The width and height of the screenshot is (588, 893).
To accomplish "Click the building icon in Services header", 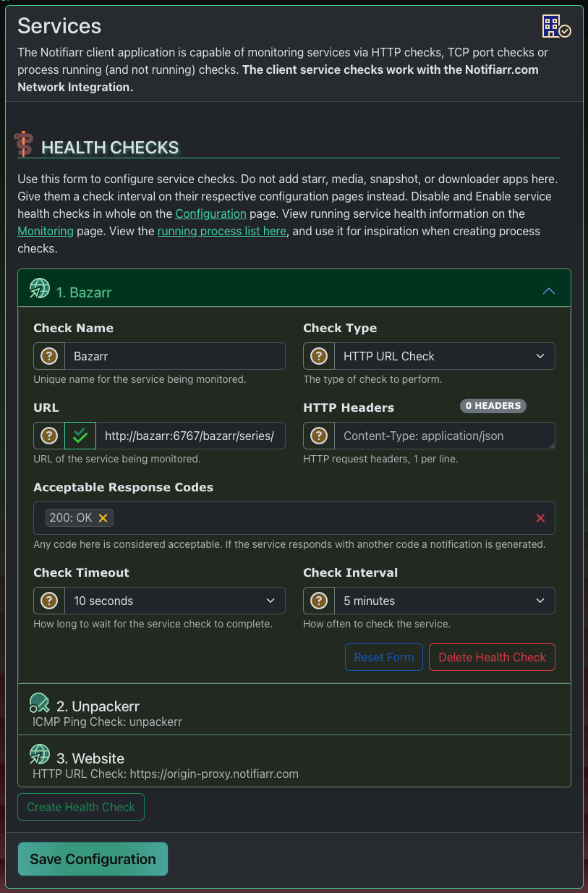I will coord(555,27).
